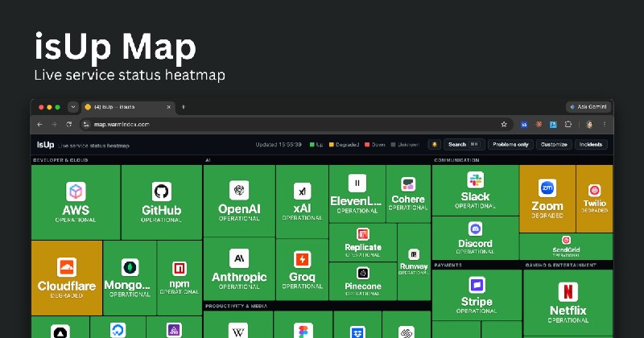Click the green Up legend swatch
The width and height of the screenshot is (644, 338).
pos(312,145)
